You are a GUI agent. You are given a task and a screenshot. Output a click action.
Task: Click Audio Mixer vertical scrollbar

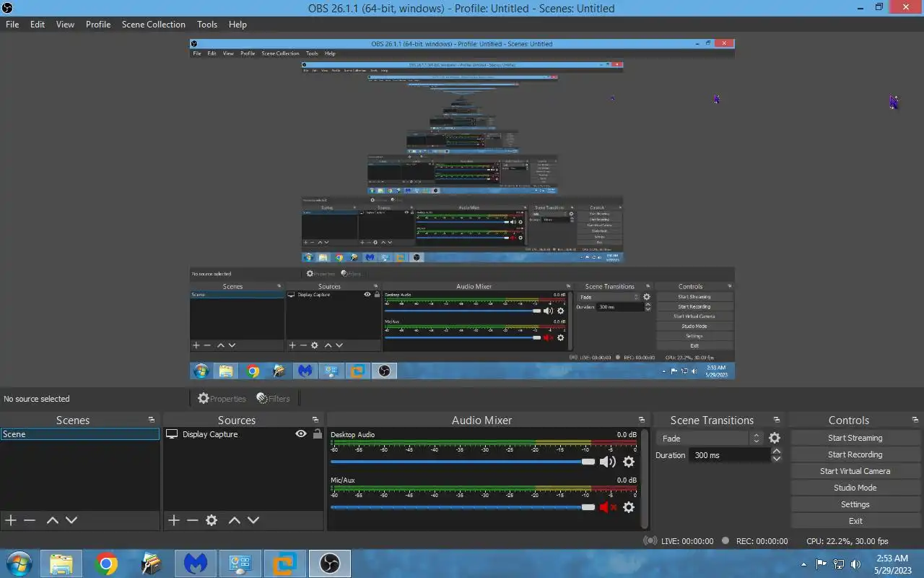645,479
